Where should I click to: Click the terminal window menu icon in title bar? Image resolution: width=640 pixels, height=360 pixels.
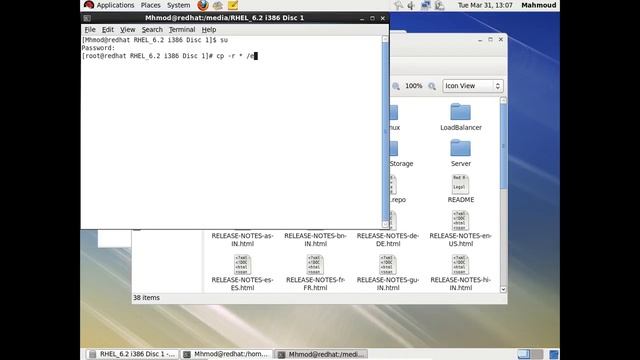(87, 18)
